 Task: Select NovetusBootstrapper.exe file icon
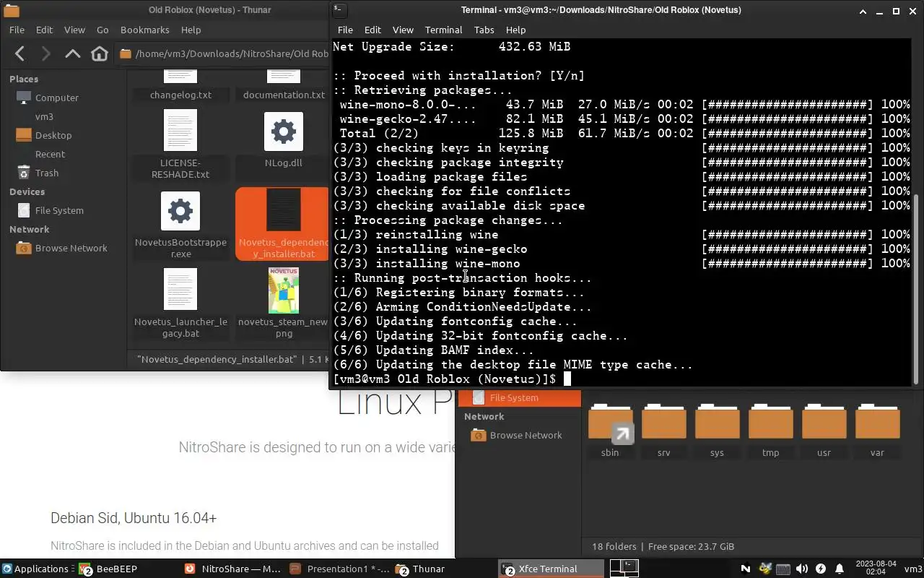(180, 211)
